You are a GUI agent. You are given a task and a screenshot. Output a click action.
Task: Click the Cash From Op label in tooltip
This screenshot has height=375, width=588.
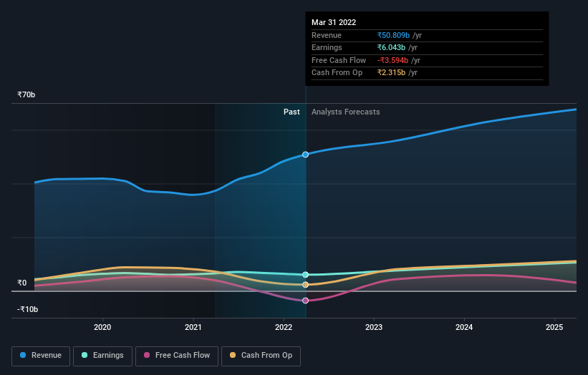coord(337,73)
